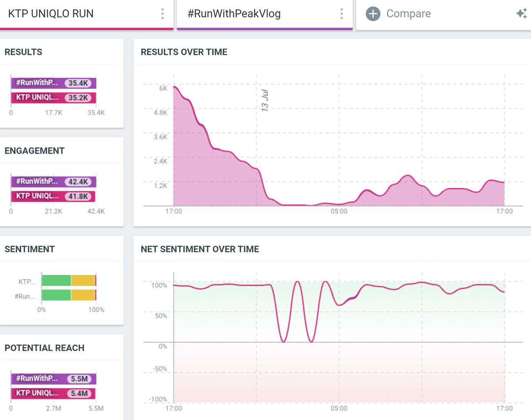Screen dimensions: 531x420
Task: Click the #RunWithP... 35.4K results bar
Action: pyautogui.click(x=54, y=83)
